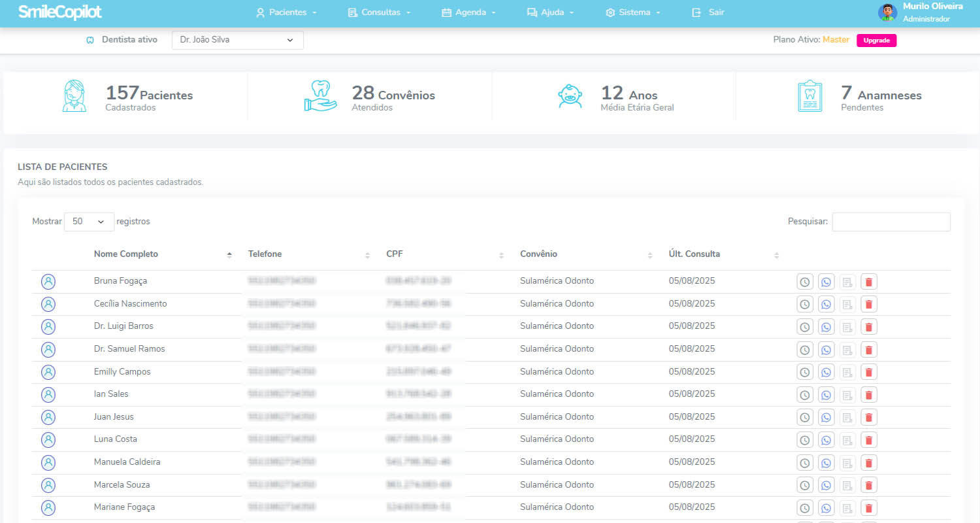
Task: Toggle sort on the CPF column
Action: (501, 254)
